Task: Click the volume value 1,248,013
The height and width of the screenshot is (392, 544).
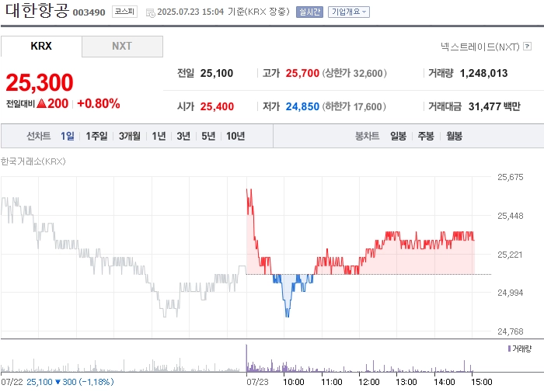Action: coord(483,73)
